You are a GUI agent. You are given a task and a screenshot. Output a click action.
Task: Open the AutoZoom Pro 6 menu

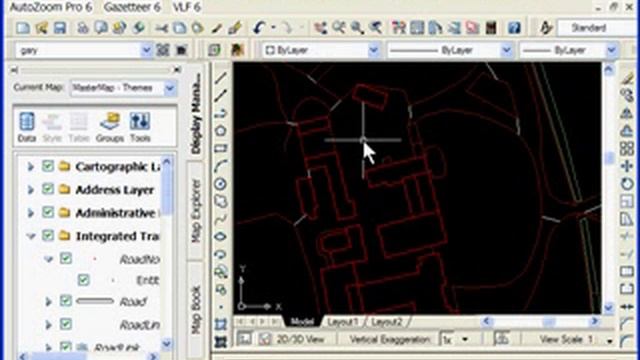click(x=51, y=7)
